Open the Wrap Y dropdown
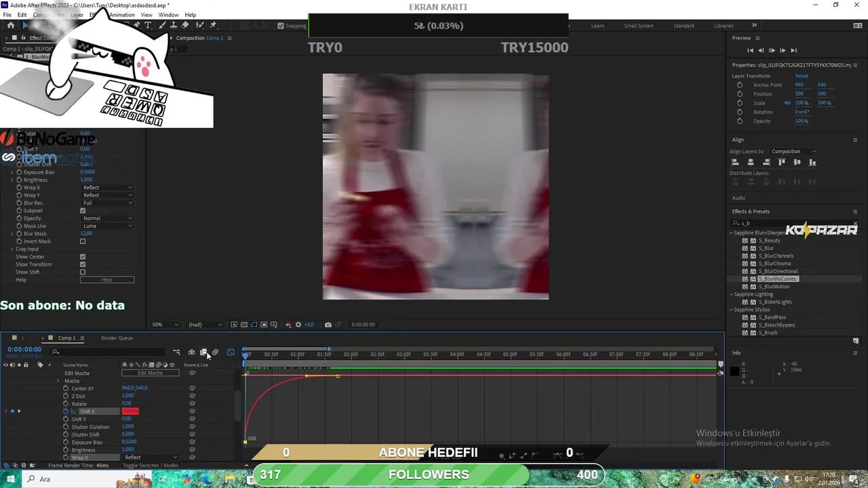The width and height of the screenshot is (868, 488). [107, 195]
